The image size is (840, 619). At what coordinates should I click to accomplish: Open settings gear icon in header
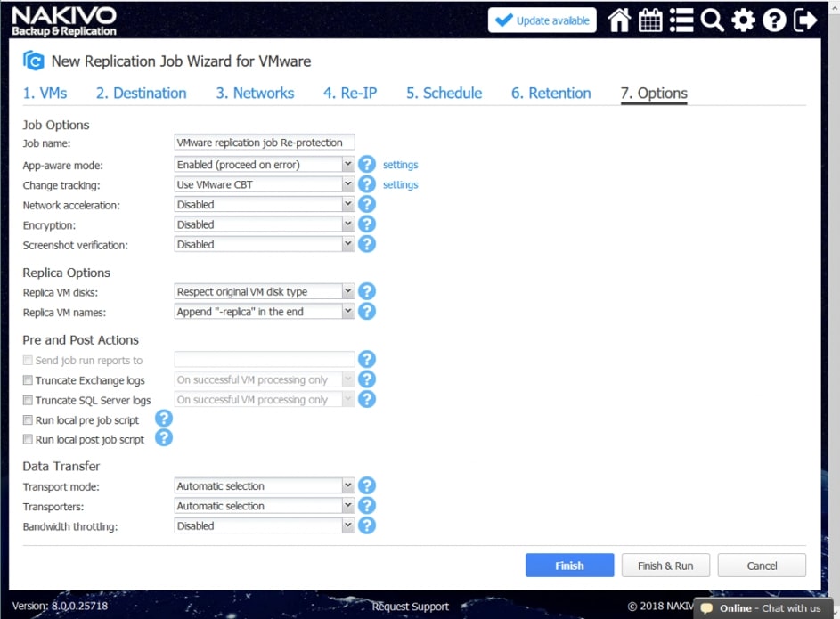pos(743,20)
